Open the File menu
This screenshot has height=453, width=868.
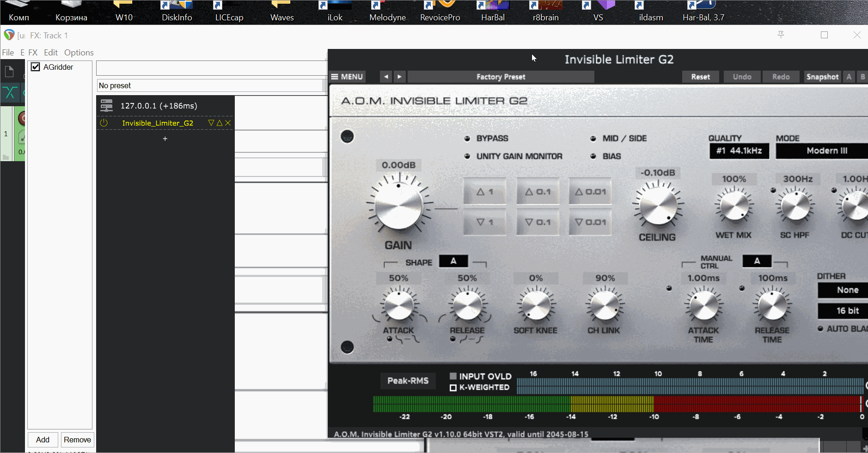(x=8, y=53)
